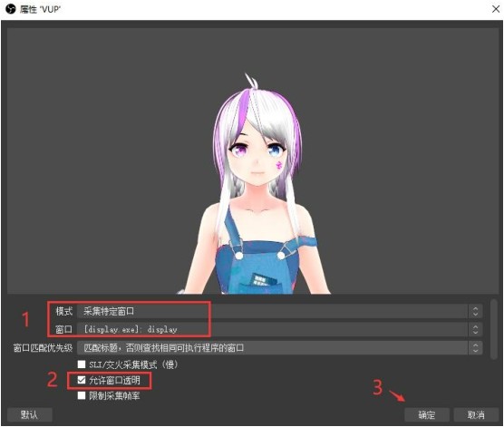Click the OBS logo icon in title bar
This screenshot has width=504, height=427.
point(11,9)
